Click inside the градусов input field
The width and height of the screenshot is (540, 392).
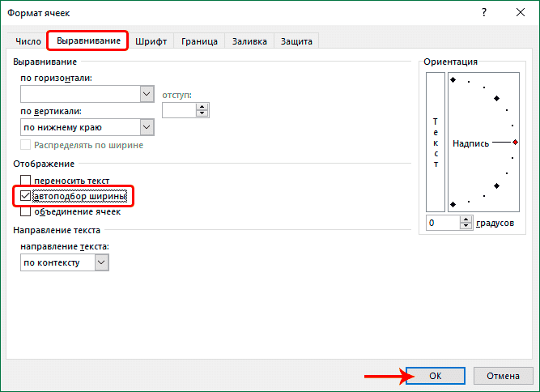(443, 223)
